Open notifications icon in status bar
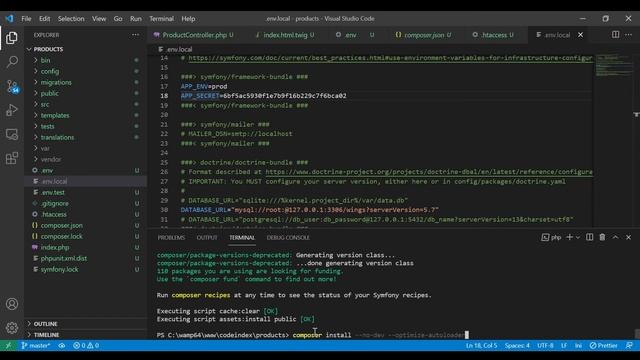The image size is (640, 360). click(x=629, y=346)
